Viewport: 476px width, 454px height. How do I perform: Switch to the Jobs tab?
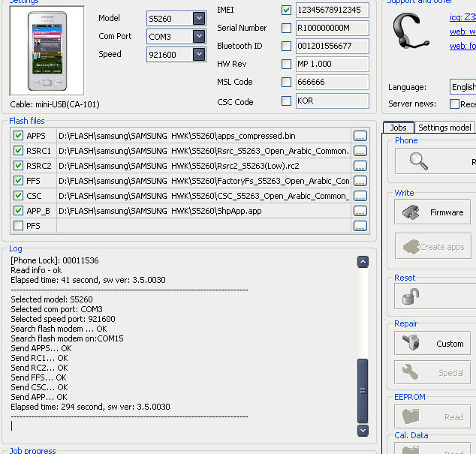pos(398,128)
